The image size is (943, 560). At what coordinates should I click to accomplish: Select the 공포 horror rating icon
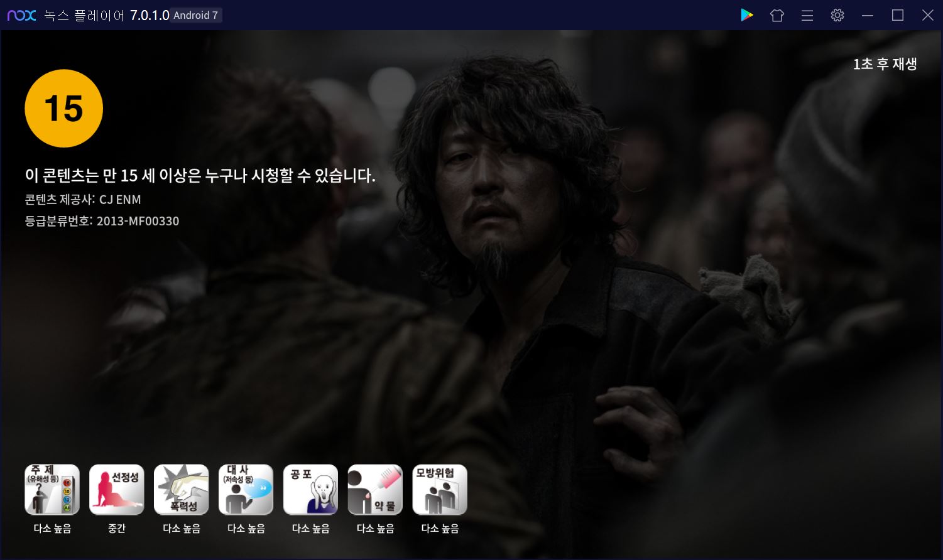pos(311,490)
